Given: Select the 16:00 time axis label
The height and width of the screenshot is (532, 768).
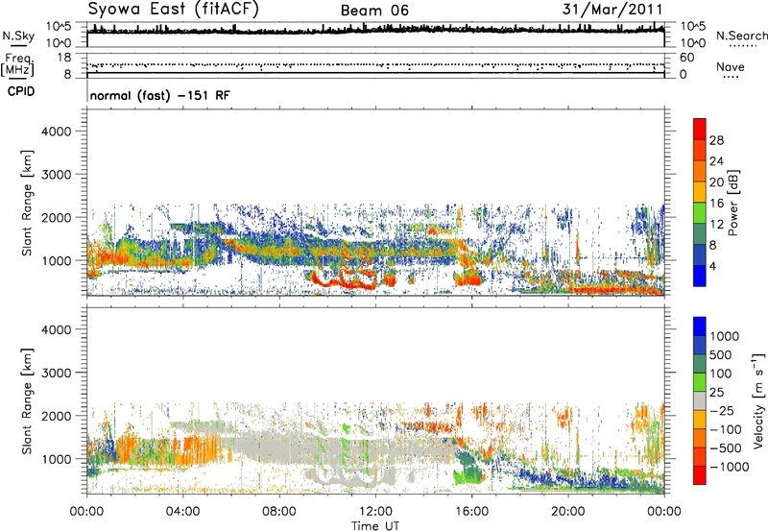Looking at the screenshot, I should [x=471, y=512].
